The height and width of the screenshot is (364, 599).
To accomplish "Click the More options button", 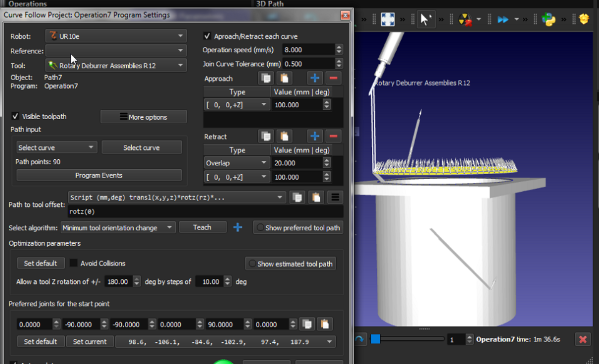I will tap(144, 117).
